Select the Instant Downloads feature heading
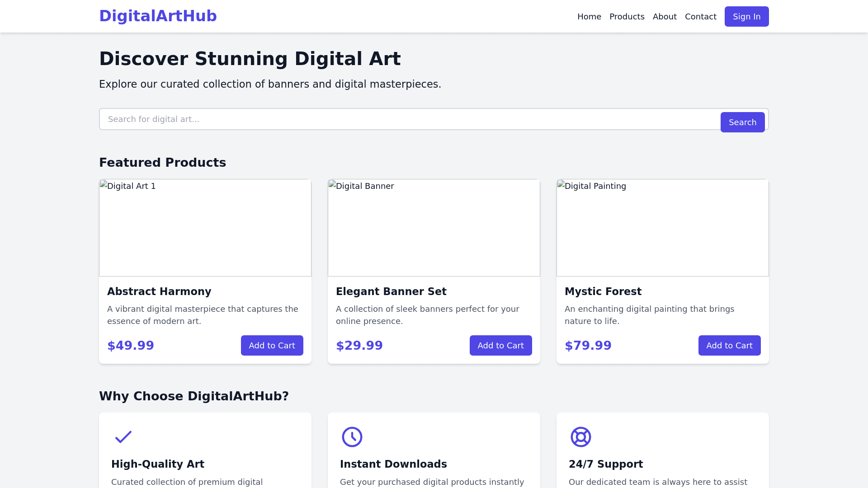Viewport: 868px width, 488px height. coord(393,465)
